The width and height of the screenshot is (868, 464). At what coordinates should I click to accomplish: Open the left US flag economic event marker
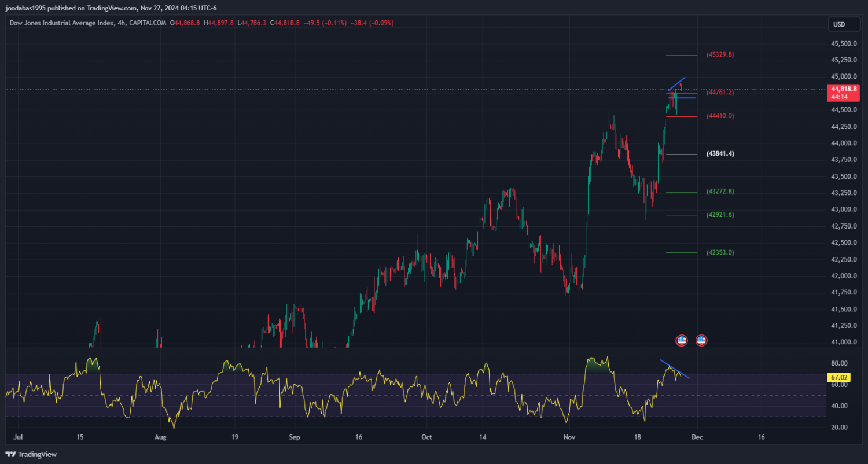pyautogui.click(x=682, y=340)
